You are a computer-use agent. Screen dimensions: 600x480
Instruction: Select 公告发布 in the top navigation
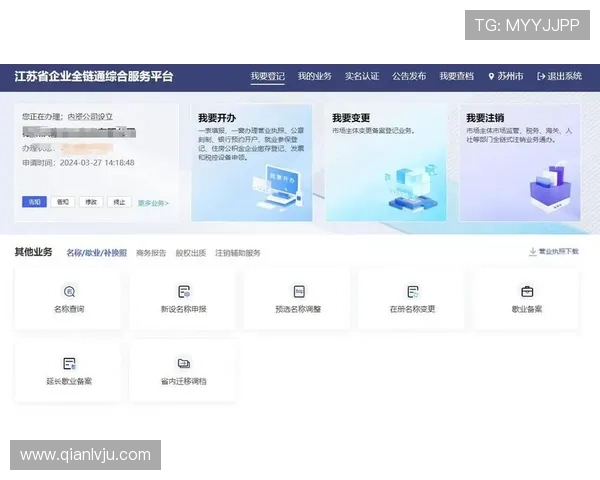(x=409, y=76)
